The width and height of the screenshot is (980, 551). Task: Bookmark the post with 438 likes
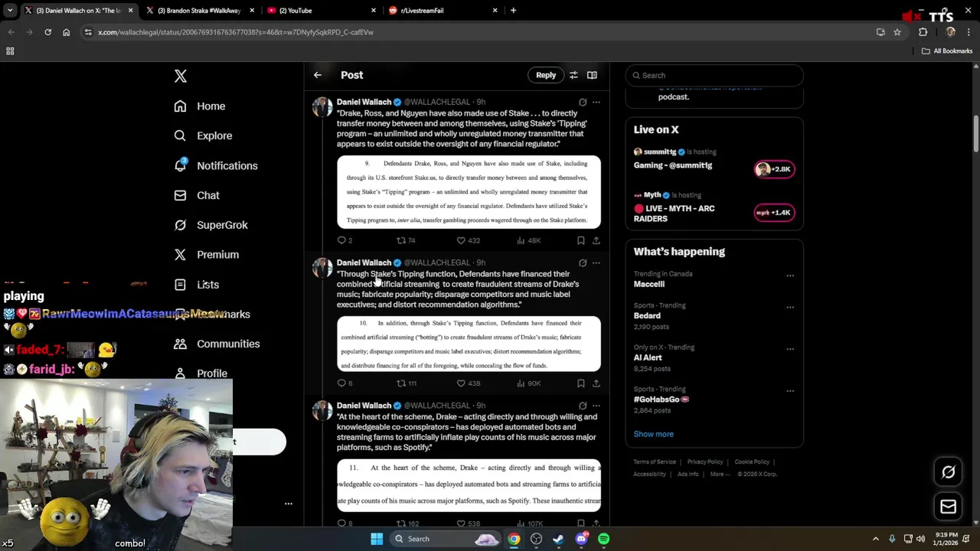tap(581, 383)
